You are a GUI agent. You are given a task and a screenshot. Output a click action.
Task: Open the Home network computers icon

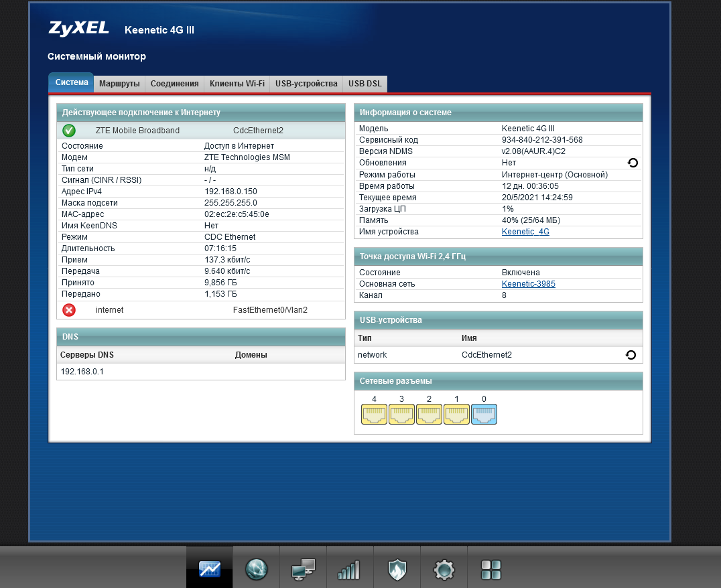[303, 569]
